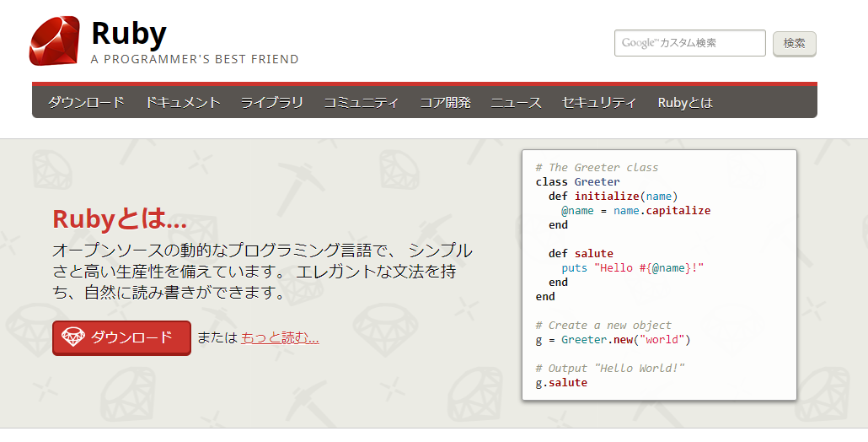Open the コア開発 navigation item
The image size is (868, 442).
pos(445,102)
